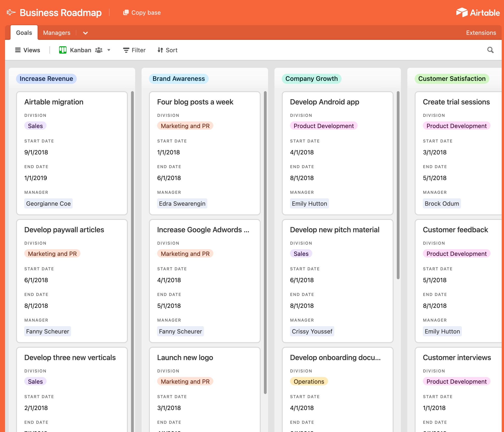Click the Sales tag on Airtable migration

coord(35,126)
